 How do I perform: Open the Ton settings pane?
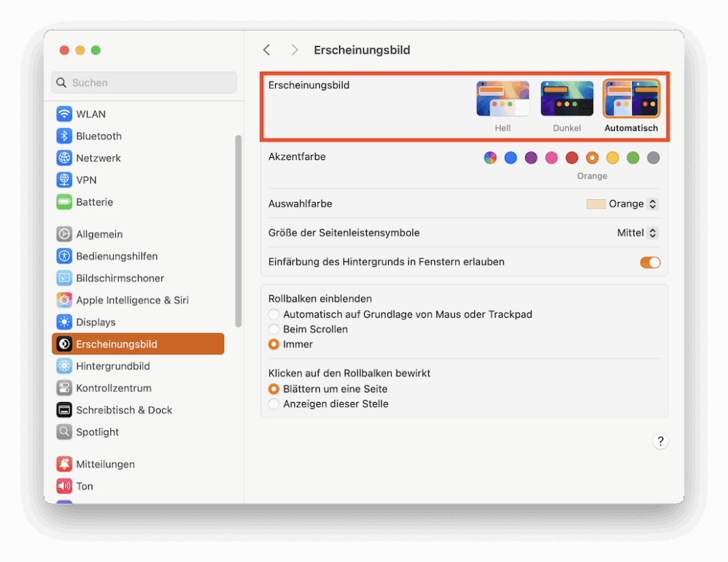[138, 486]
